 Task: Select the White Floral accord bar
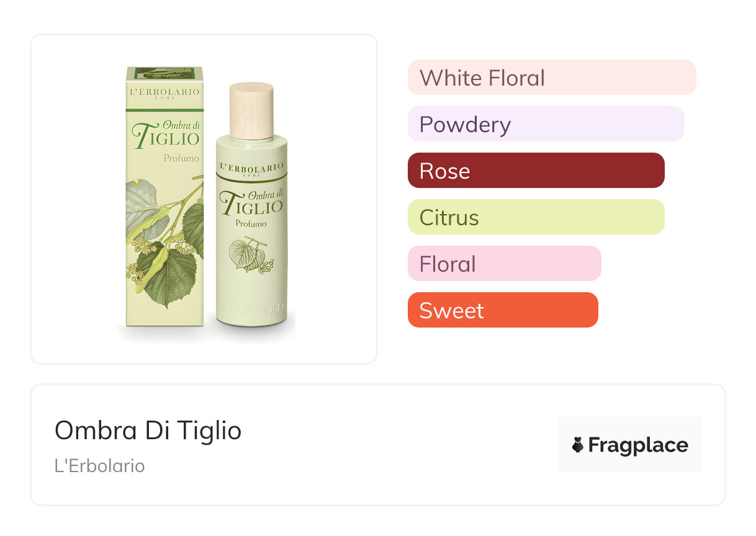tap(551, 78)
